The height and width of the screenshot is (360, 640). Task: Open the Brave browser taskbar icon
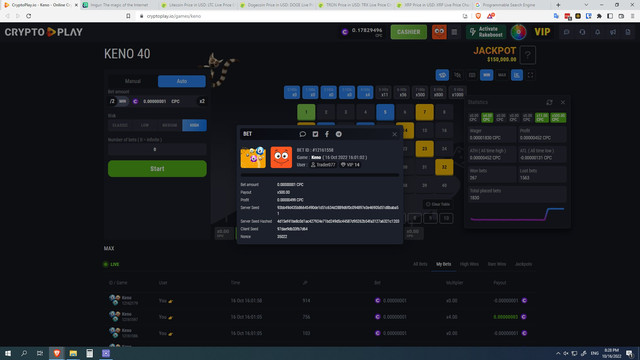(x=57, y=353)
